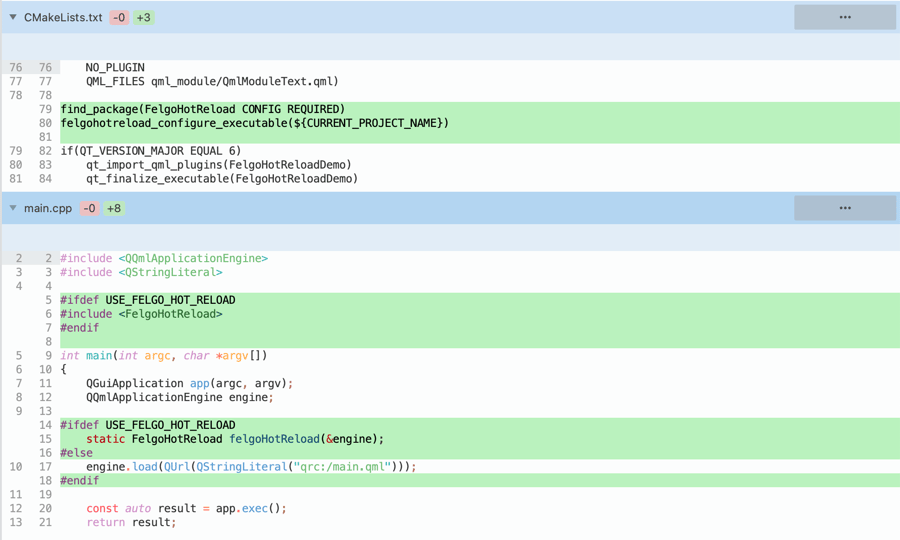900x540 pixels.
Task: Expand hidden lines above main.cpp line 2
Action: click(450, 237)
